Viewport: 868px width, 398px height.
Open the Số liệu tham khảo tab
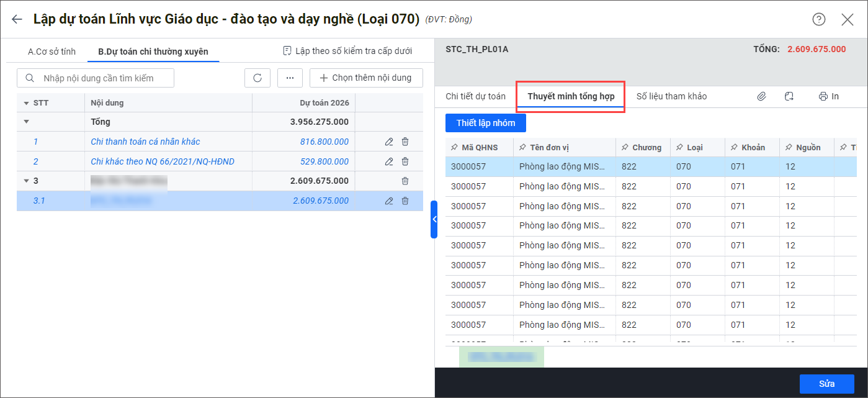tap(671, 96)
